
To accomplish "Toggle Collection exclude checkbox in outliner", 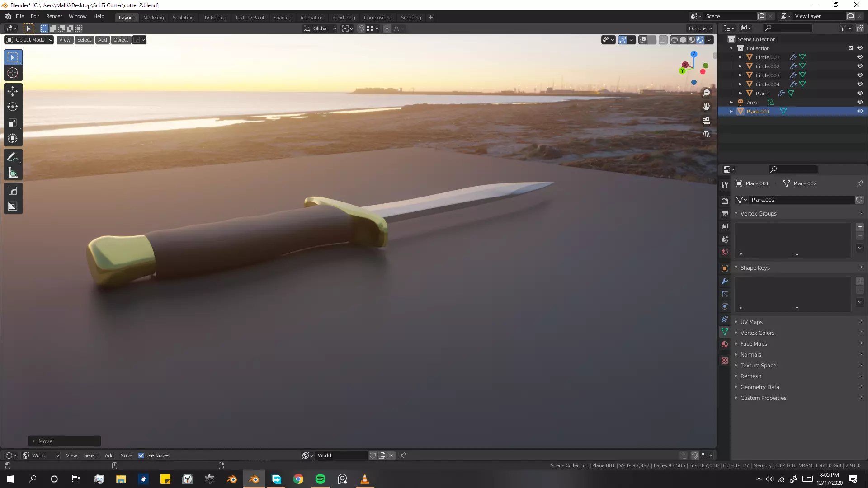I will (851, 48).
